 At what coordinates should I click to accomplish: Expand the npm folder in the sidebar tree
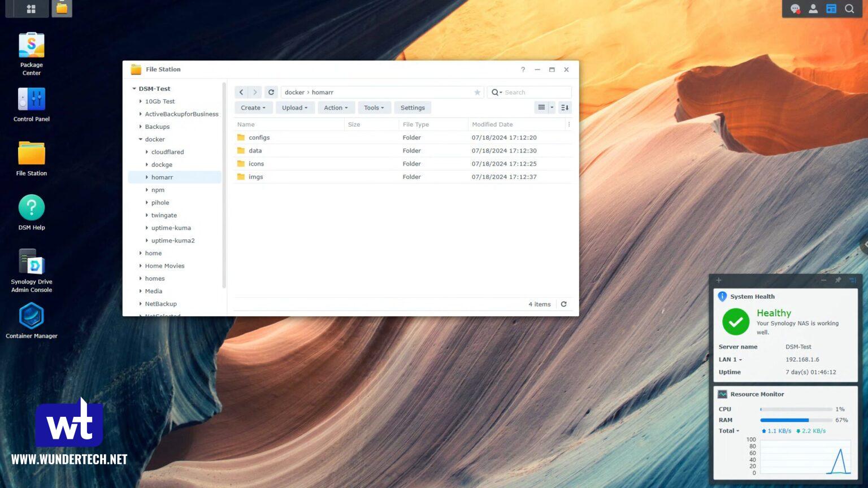click(x=146, y=190)
